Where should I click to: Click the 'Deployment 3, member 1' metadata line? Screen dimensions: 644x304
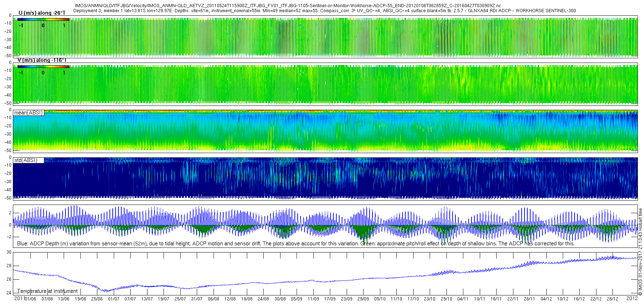coord(325,11)
